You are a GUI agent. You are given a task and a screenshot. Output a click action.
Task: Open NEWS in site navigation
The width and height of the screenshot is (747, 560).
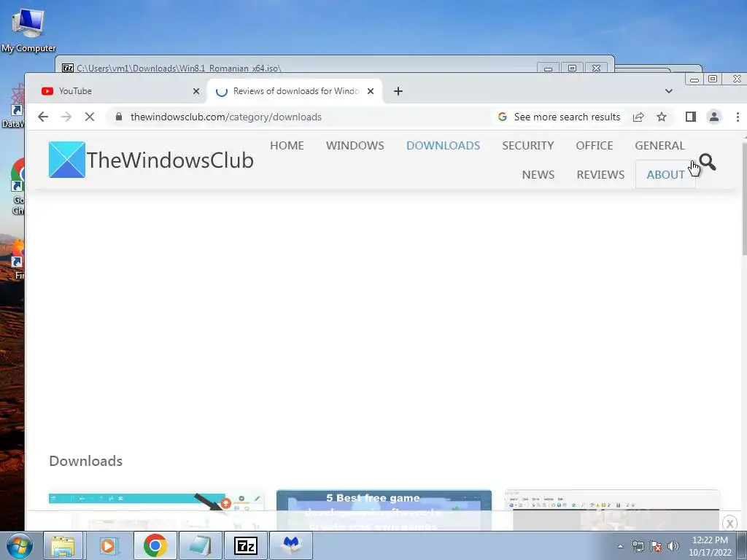(x=538, y=174)
